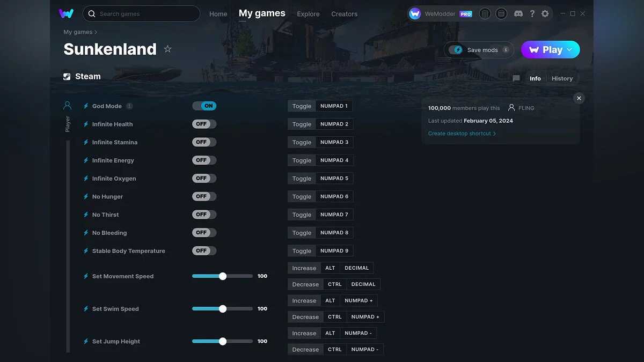Viewport: 644px width, 362px height.
Task: Click lightning icon next to Infinite Stamina
Action: [86, 142]
